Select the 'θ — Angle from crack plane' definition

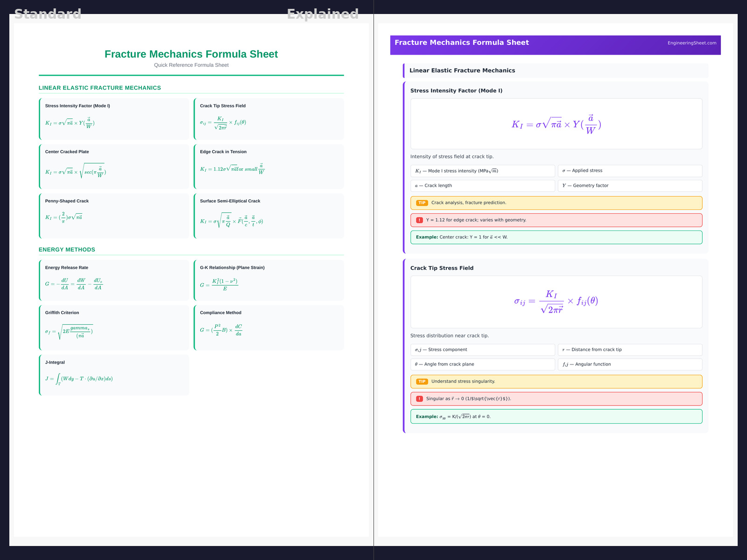pos(482,364)
